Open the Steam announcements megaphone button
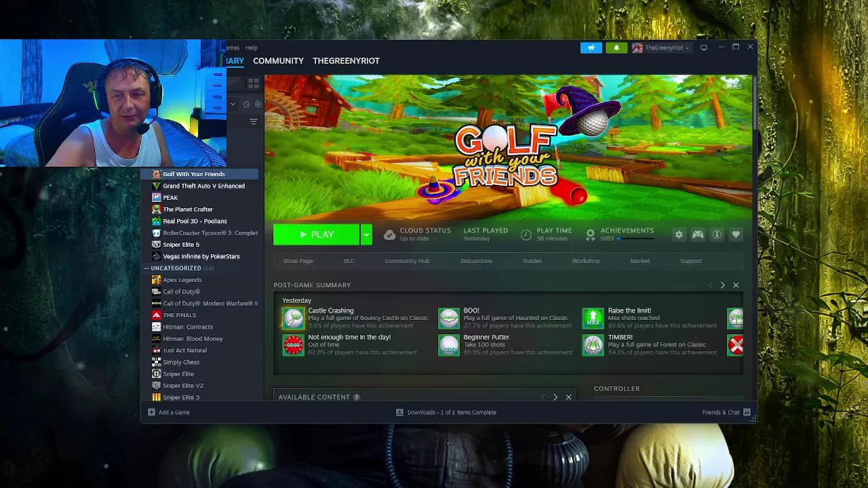The height and width of the screenshot is (488, 868). [591, 47]
